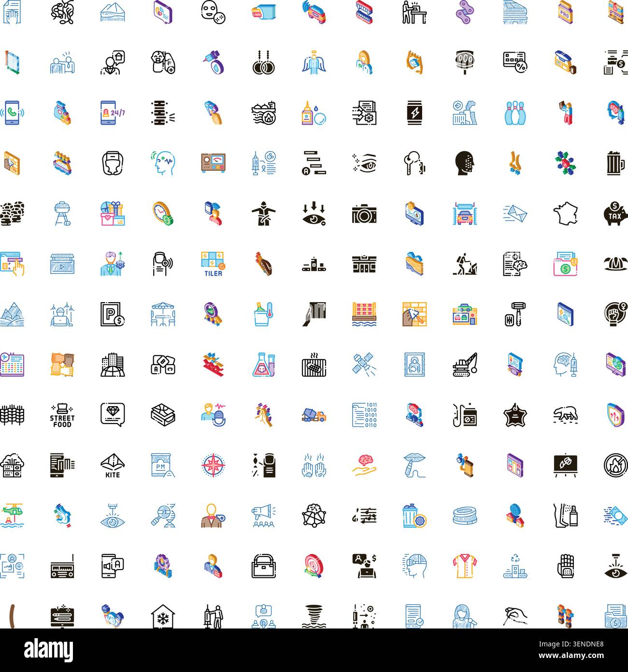Click the bowling pins icon
628x672 pixels.
515,113
